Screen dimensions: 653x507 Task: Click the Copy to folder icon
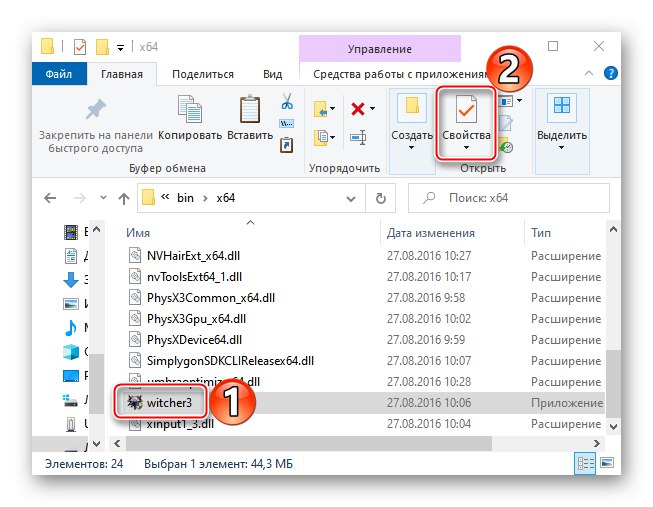tap(321, 137)
